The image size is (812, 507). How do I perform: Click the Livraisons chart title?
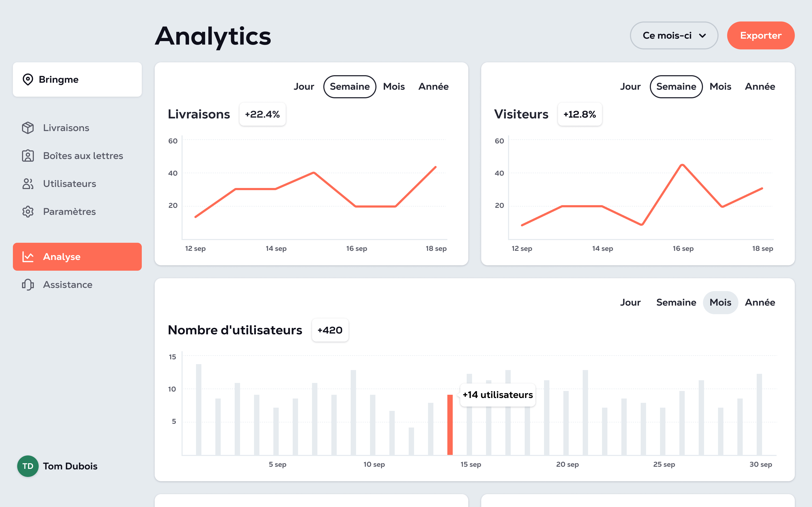[199, 114]
